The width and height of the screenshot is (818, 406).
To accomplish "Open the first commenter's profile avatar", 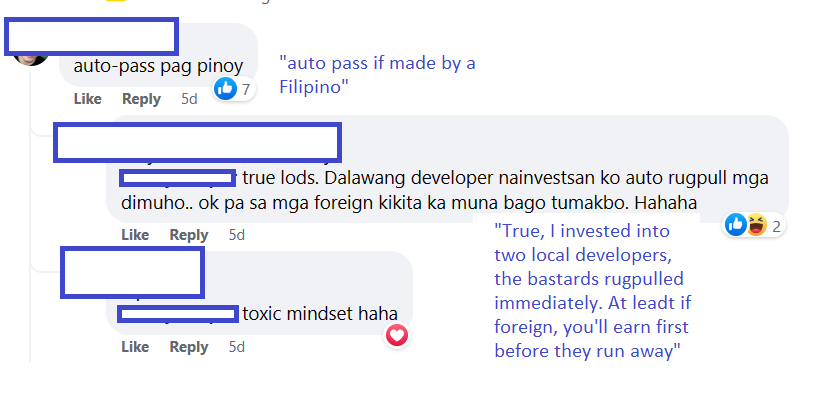I will coord(31,58).
